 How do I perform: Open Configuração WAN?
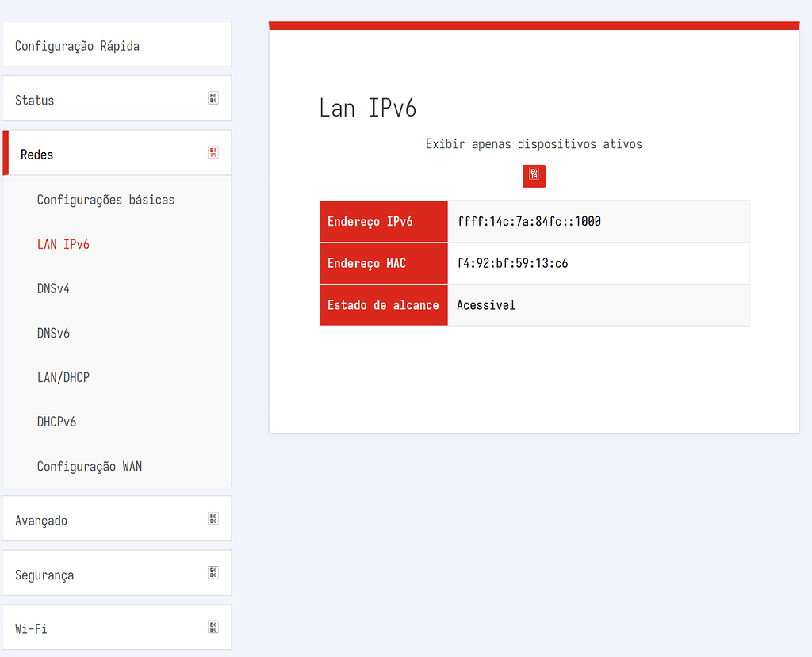(88, 466)
